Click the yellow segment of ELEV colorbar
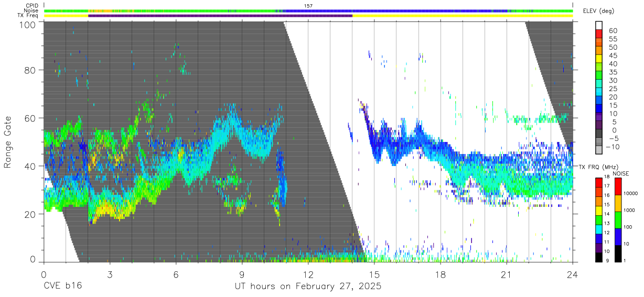This screenshot has width=644, height=297. click(599, 59)
